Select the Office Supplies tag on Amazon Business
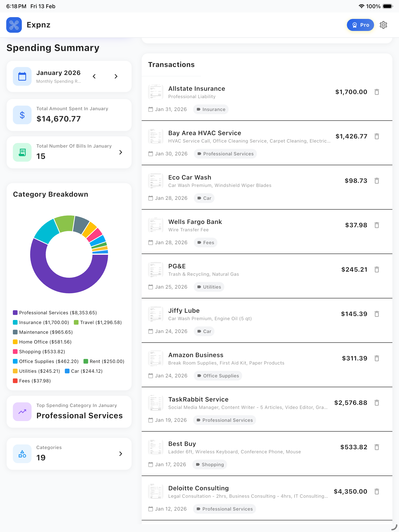399x532 pixels. point(218,376)
